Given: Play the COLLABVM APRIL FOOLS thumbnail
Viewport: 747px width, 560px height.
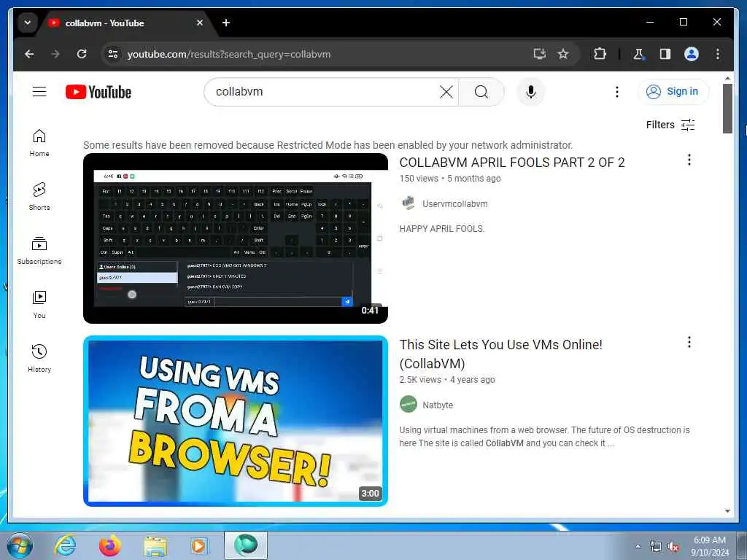Looking at the screenshot, I should click(x=236, y=238).
